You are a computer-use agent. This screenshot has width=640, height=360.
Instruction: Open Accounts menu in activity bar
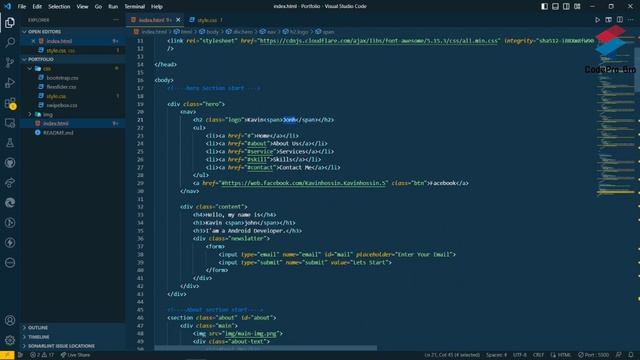click(10, 320)
